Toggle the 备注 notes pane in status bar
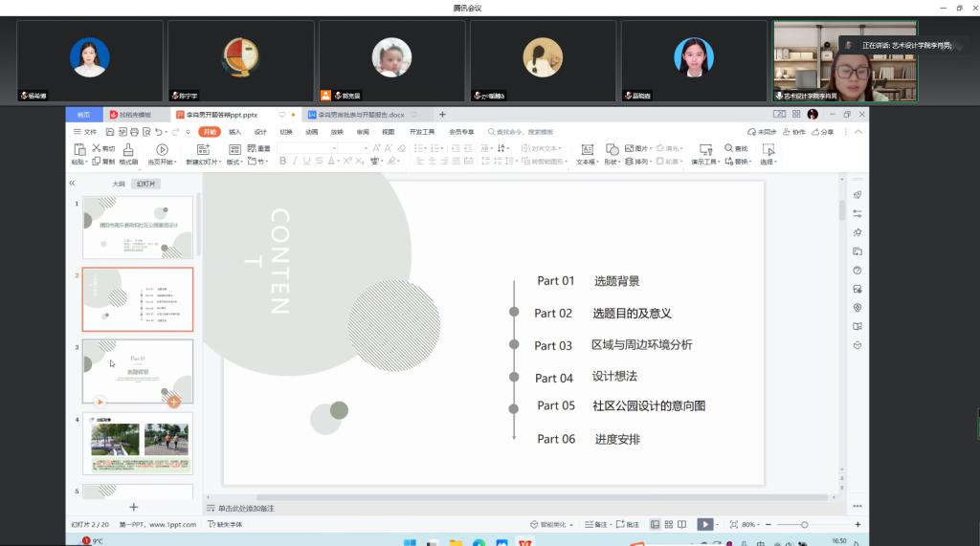This screenshot has height=546, width=980. point(596,524)
